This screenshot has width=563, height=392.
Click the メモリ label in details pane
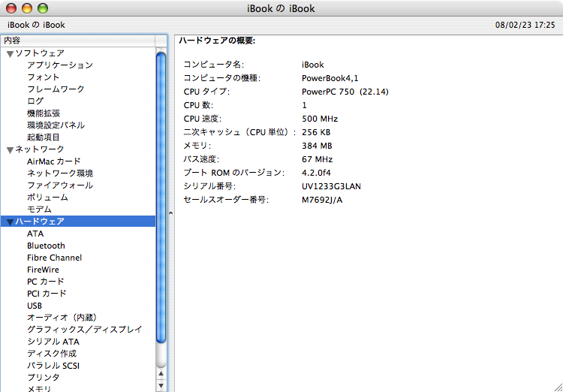point(197,146)
